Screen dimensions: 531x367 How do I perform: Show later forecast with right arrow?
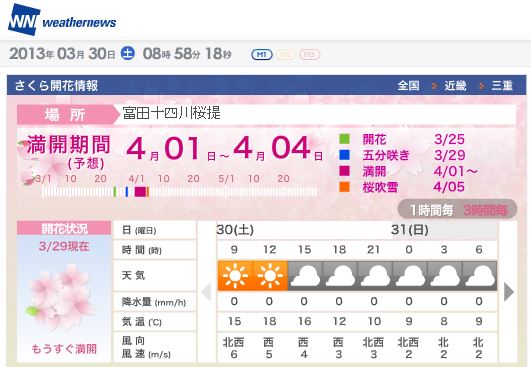point(509,292)
